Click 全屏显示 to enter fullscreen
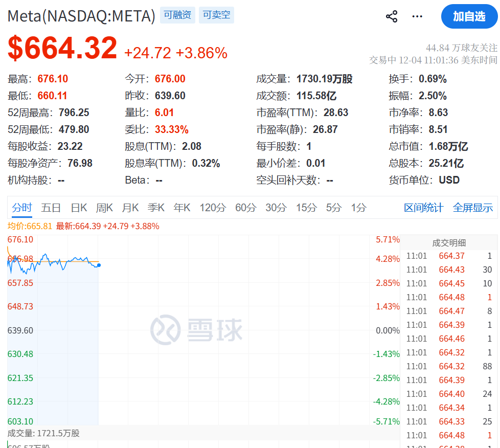This screenshot has width=500, height=448. (x=473, y=208)
